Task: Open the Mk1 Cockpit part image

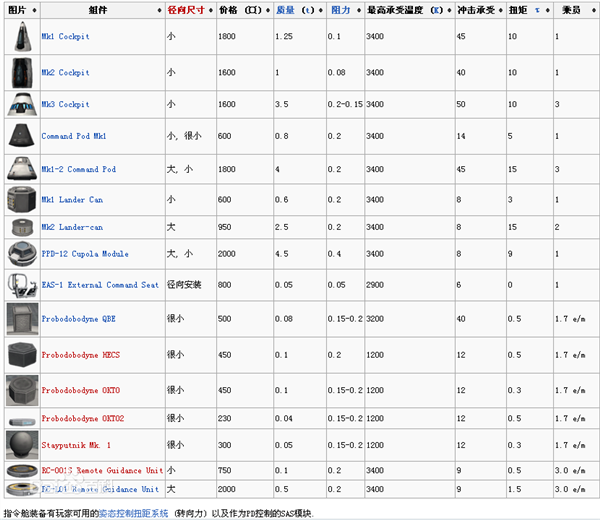Action: pyautogui.click(x=23, y=36)
